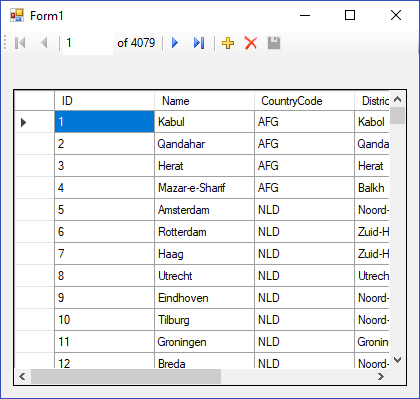Go to the first record
This screenshot has height=399, width=420.
pyautogui.click(x=20, y=43)
